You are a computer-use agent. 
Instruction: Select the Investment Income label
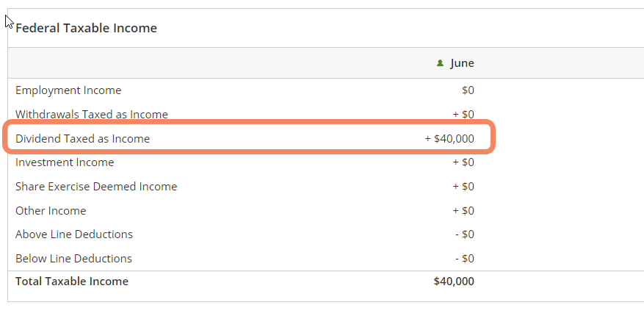coord(65,162)
